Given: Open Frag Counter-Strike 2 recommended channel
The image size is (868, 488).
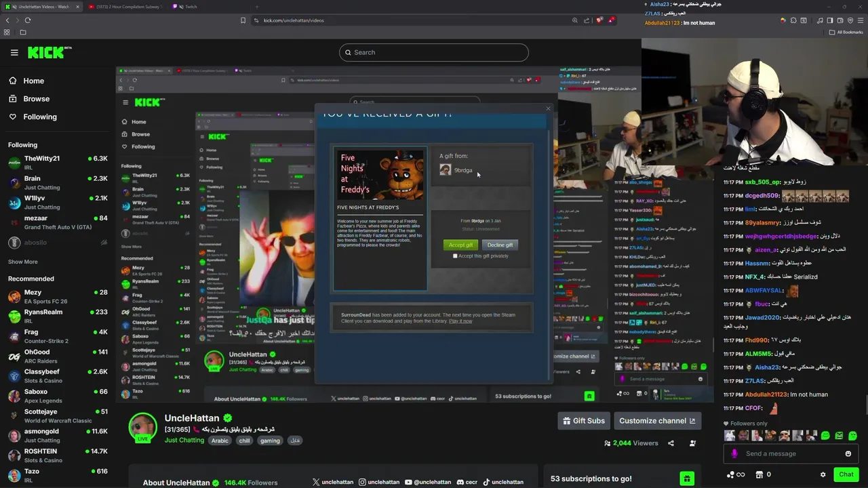Looking at the screenshot, I should pyautogui.click(x=58, y=336).
